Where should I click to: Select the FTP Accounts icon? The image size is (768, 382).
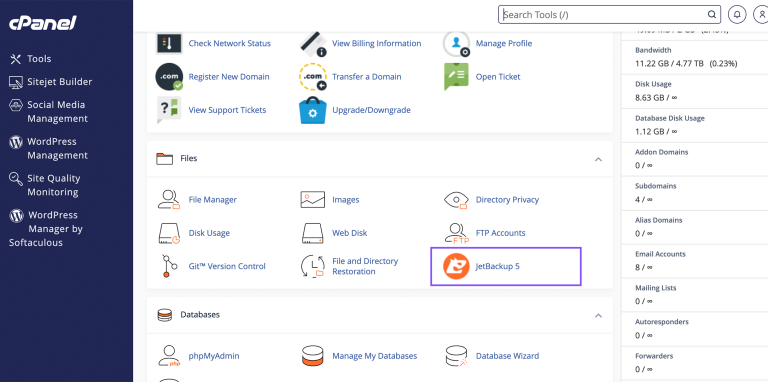pos(456,233)
